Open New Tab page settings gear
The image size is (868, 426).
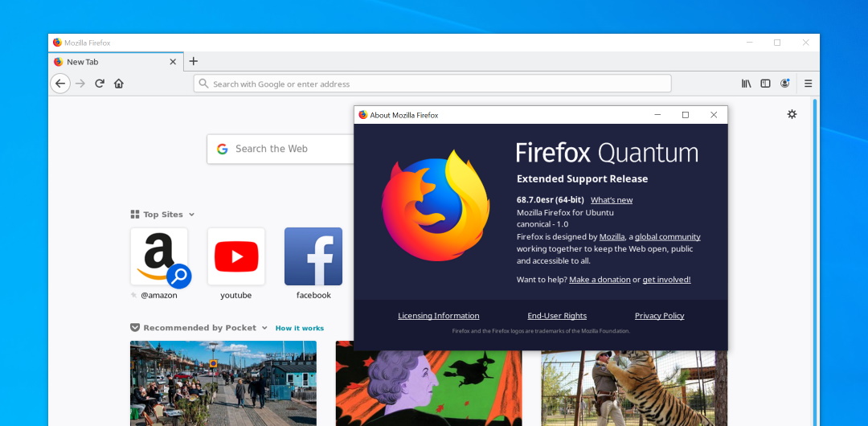point(792,114)
